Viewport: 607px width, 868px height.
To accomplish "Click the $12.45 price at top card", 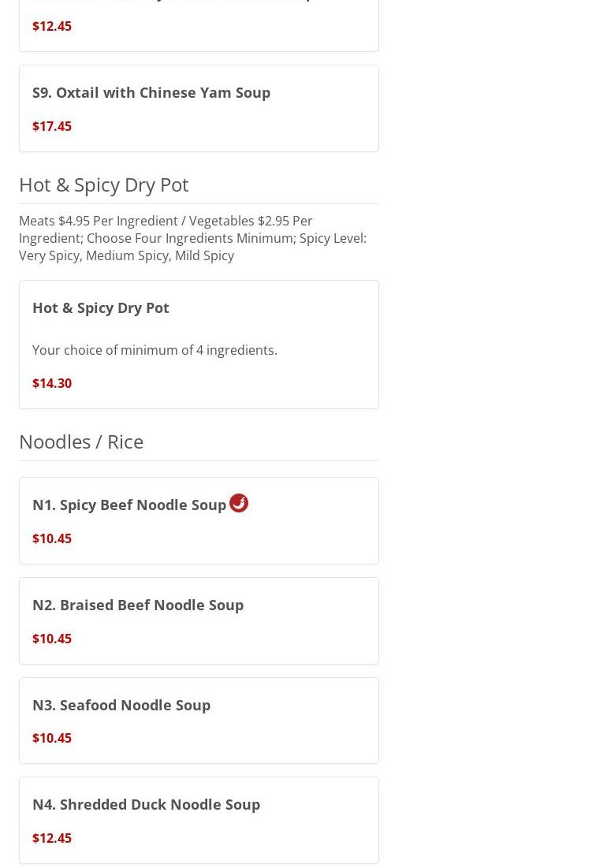I will tap(52, 26).
